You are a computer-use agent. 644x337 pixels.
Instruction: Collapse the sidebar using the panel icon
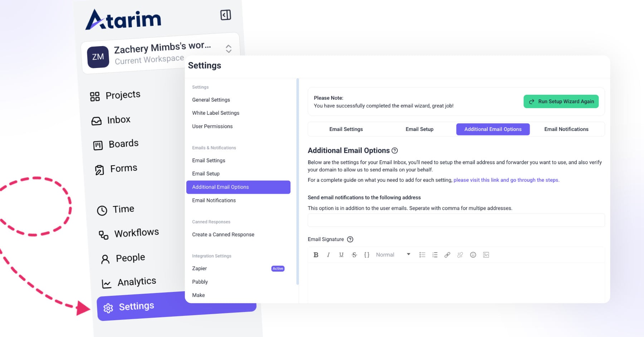[x=225, y=15]
